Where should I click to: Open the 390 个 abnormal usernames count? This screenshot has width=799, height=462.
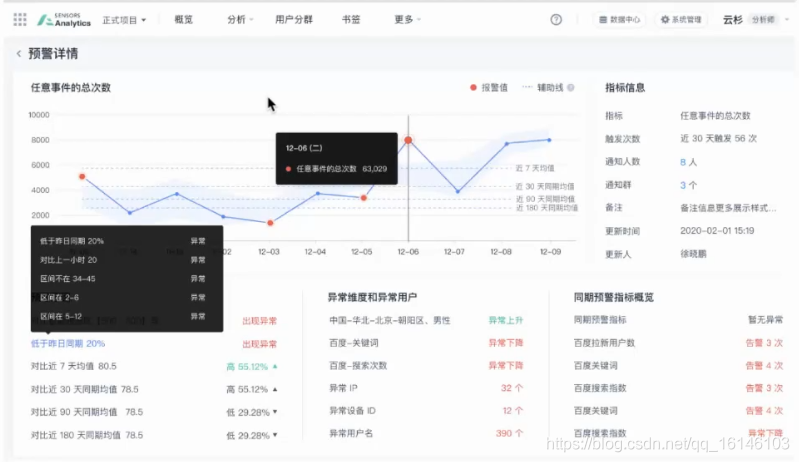click(510, 433)
